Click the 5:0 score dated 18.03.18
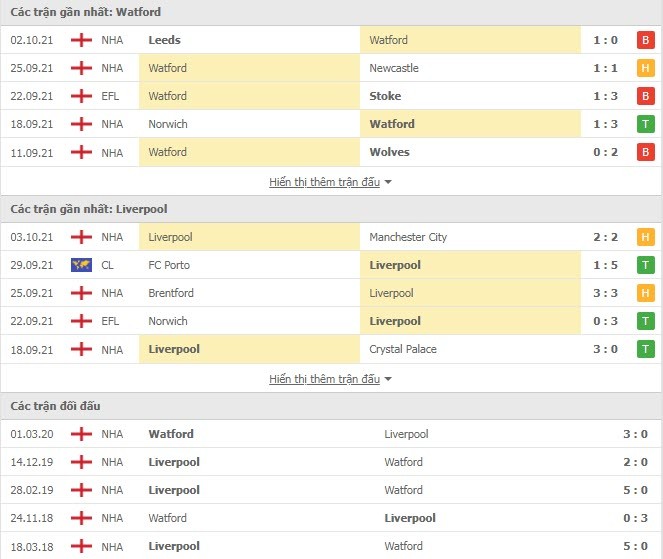663x559 pixels. [635, 546]
